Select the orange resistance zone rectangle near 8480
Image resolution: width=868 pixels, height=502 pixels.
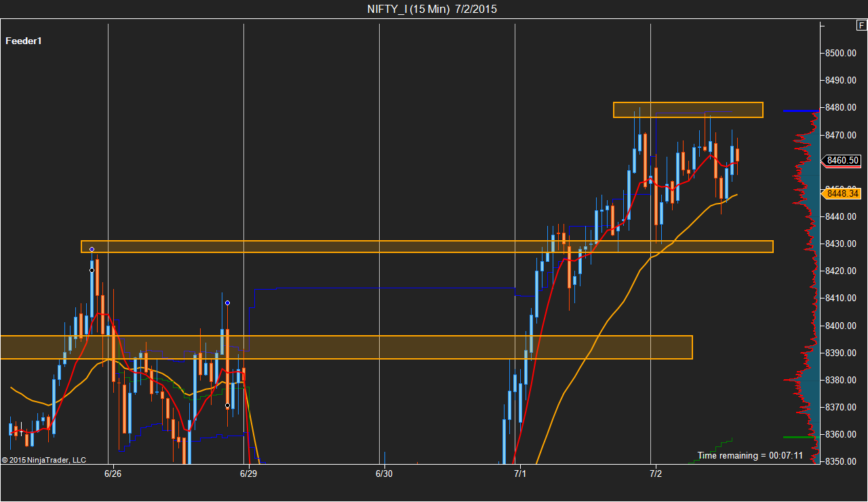688,110
